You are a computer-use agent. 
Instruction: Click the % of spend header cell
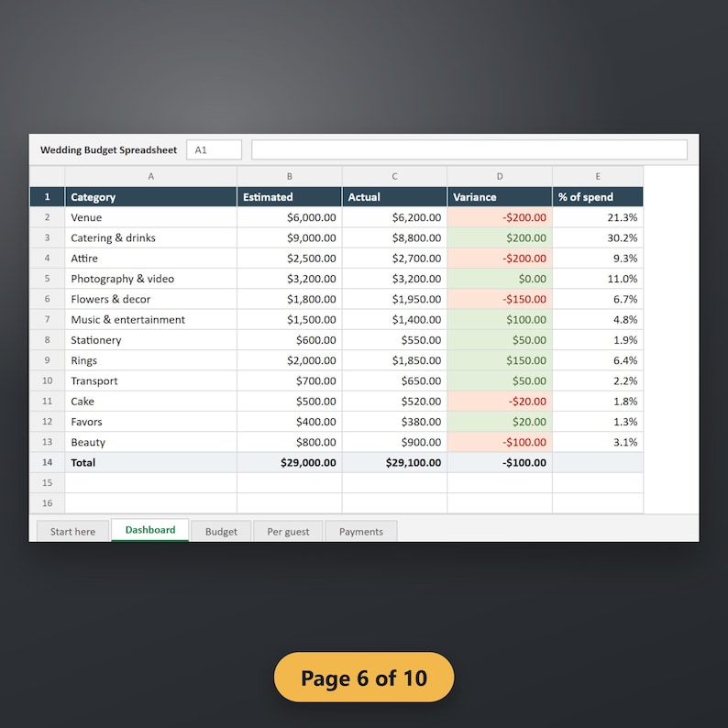pos(598,197)
